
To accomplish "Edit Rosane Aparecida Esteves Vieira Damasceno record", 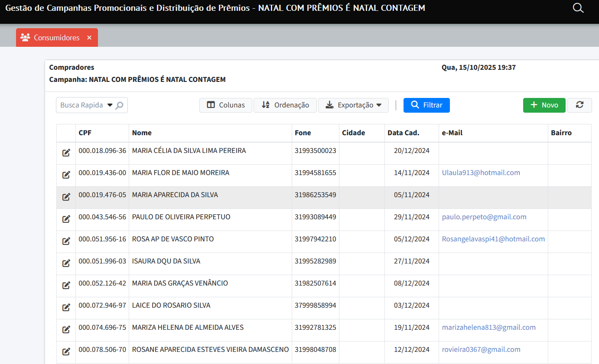I will point(66,351).
